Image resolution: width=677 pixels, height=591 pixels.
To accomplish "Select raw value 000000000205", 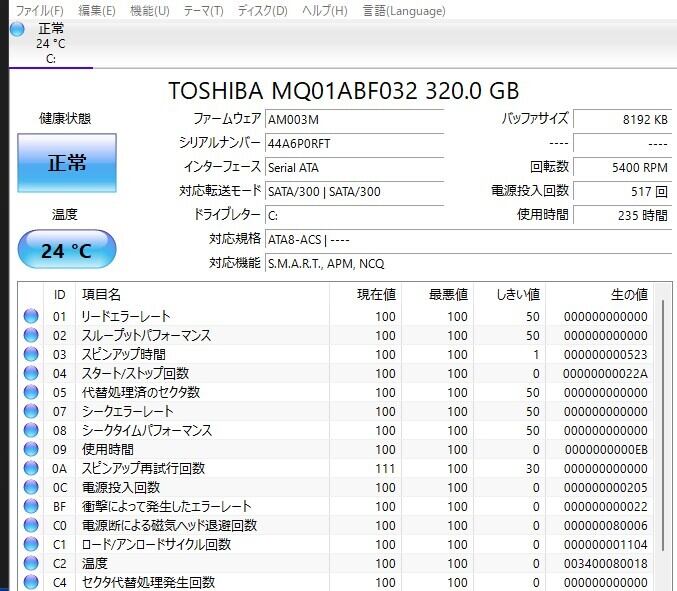I will coord(605,487).
